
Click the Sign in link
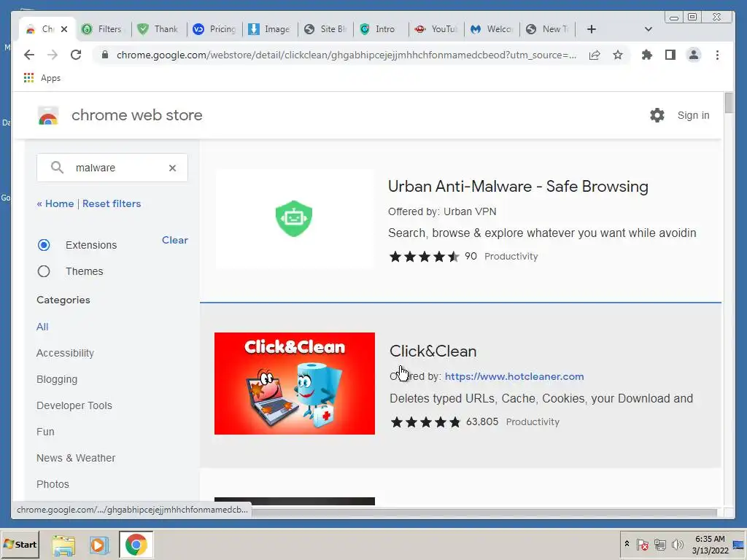click(693, 115)
